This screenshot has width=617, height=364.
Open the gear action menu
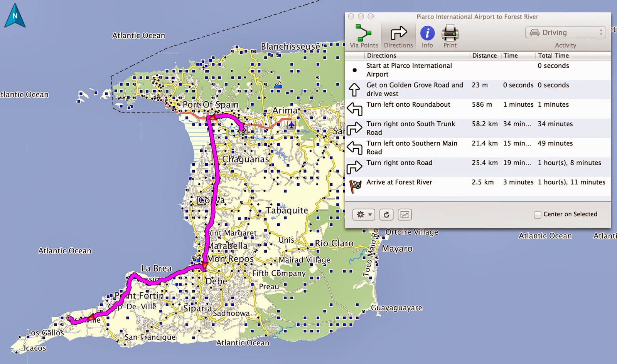point(363,215)
